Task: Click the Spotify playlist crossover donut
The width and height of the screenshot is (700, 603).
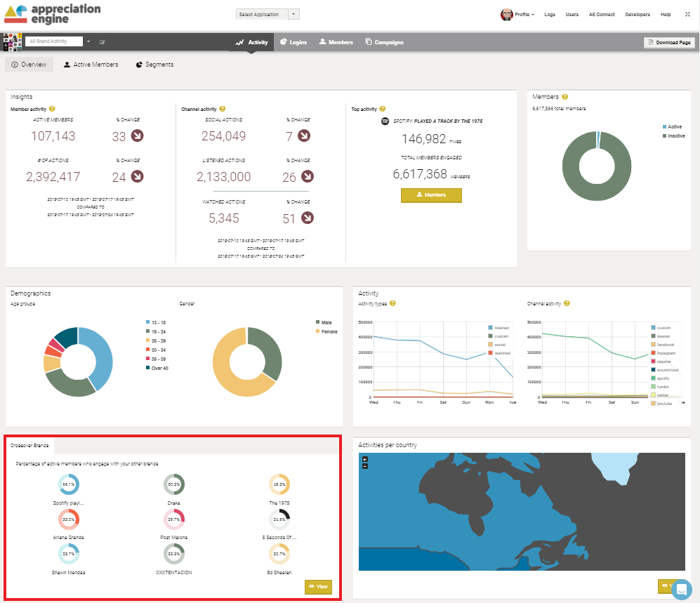Action: (x=69, y=484)
